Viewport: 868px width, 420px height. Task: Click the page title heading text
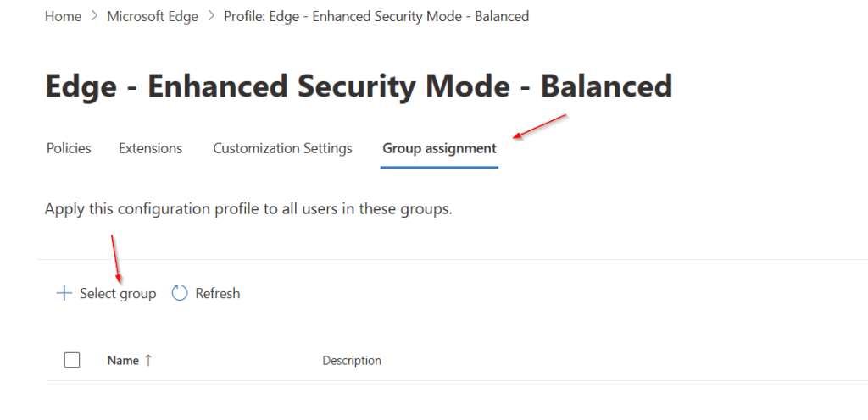coord(358,86)
